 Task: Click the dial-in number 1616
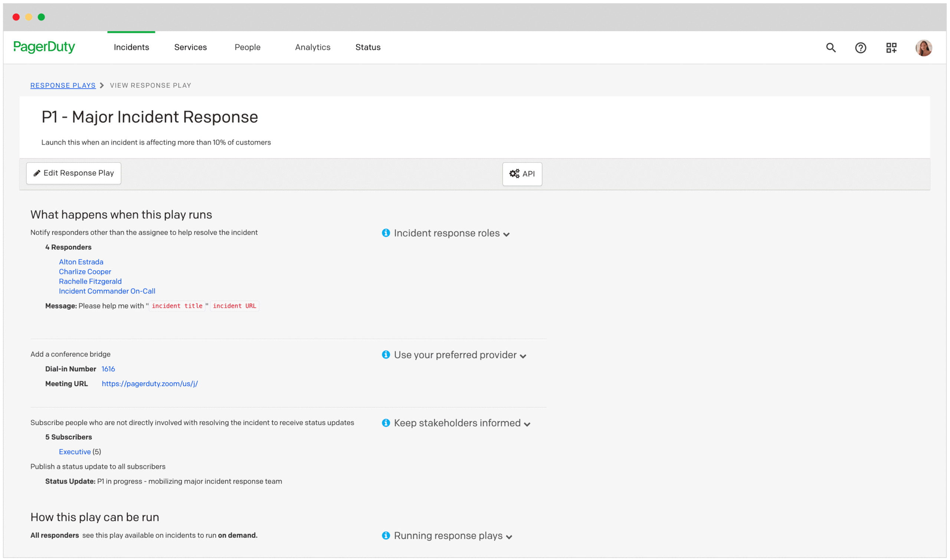pos(108,369)
